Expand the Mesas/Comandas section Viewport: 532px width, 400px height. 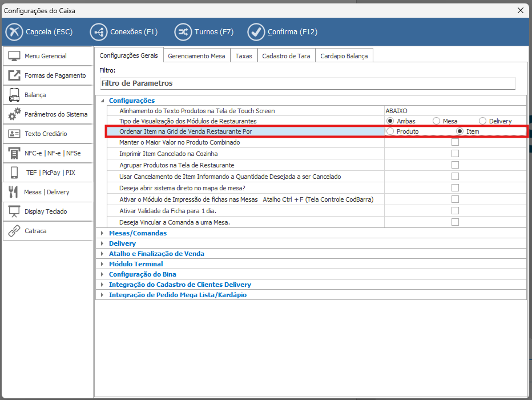tap(102, 233)
